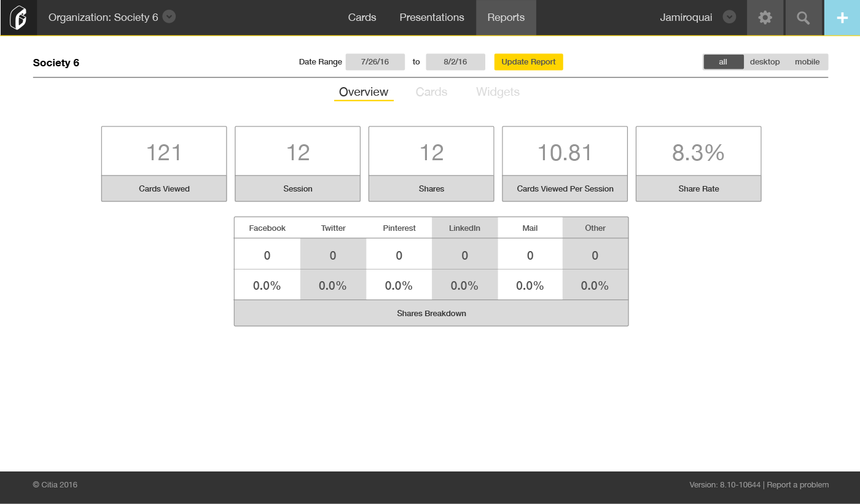The image size is (860, 504).
Task: Click Organization: Society 6 label
Action: [x=103, y=17]
